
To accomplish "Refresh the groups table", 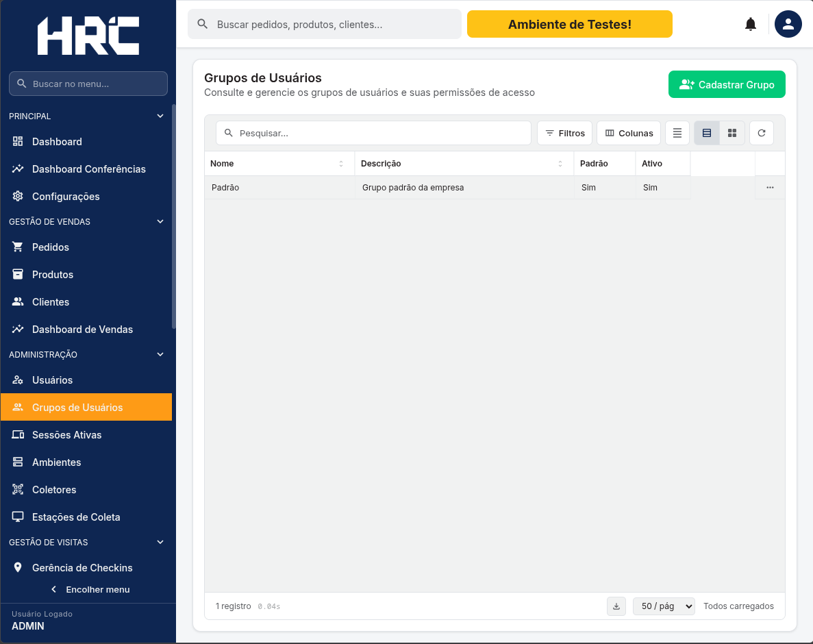I will 761,134.
